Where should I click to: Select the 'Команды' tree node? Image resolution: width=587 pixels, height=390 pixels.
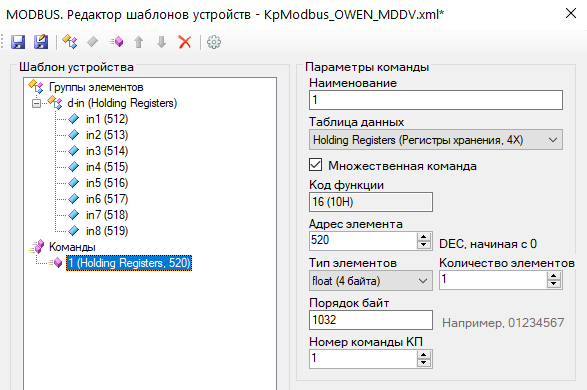tap(72, 247)
